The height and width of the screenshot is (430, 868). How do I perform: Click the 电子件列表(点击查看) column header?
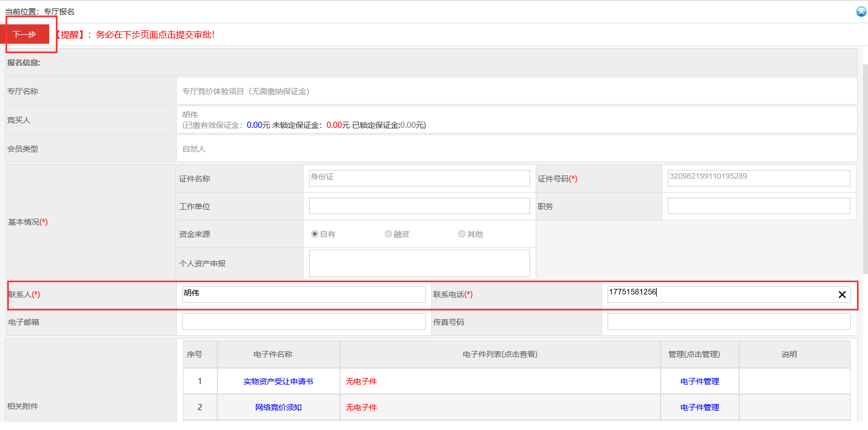500,354
